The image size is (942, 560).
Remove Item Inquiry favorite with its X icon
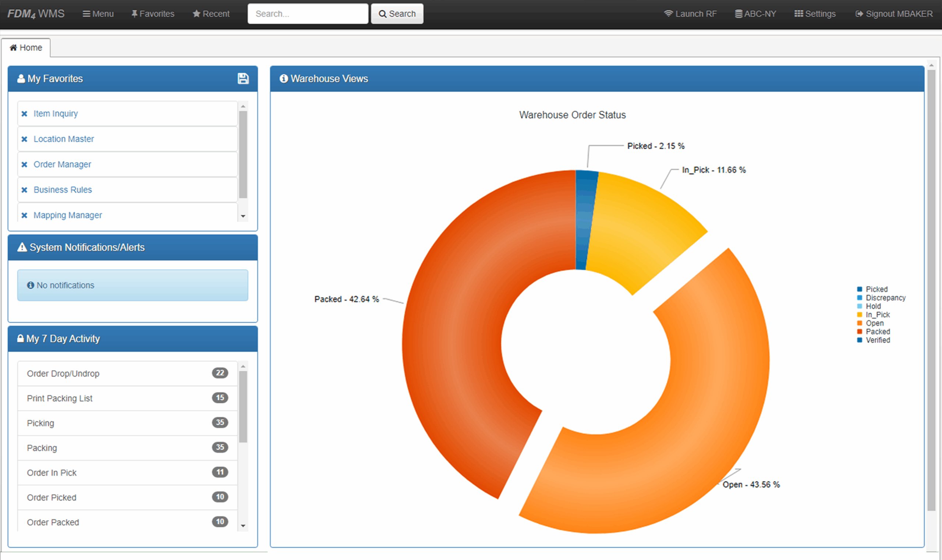pos(25,114)
